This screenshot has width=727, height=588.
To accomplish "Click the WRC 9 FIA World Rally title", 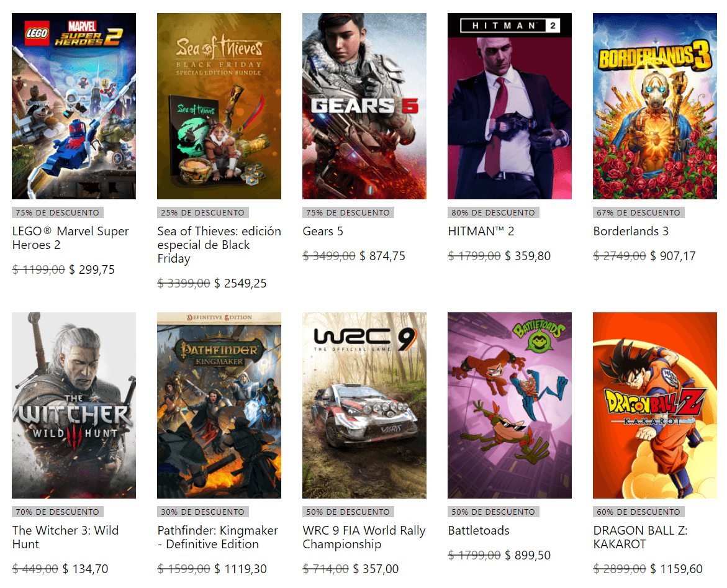I will 364,537.
